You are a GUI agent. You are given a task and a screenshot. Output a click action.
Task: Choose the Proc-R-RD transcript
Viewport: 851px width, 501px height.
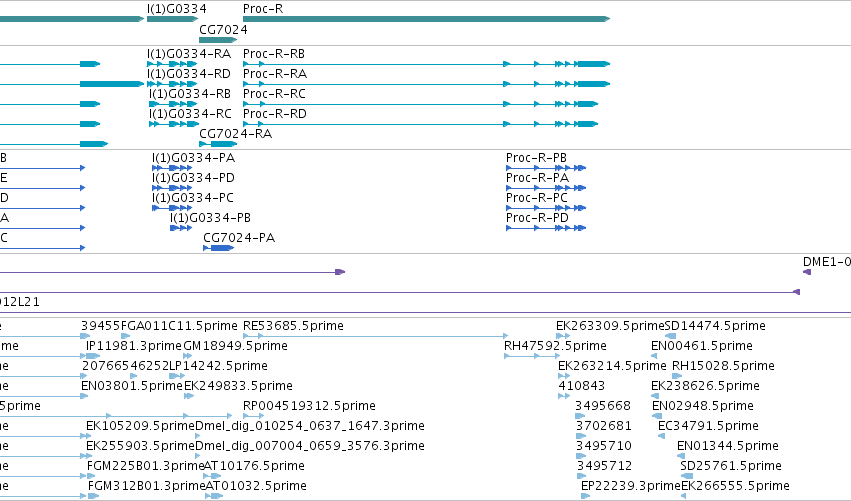tap(275, 114)
